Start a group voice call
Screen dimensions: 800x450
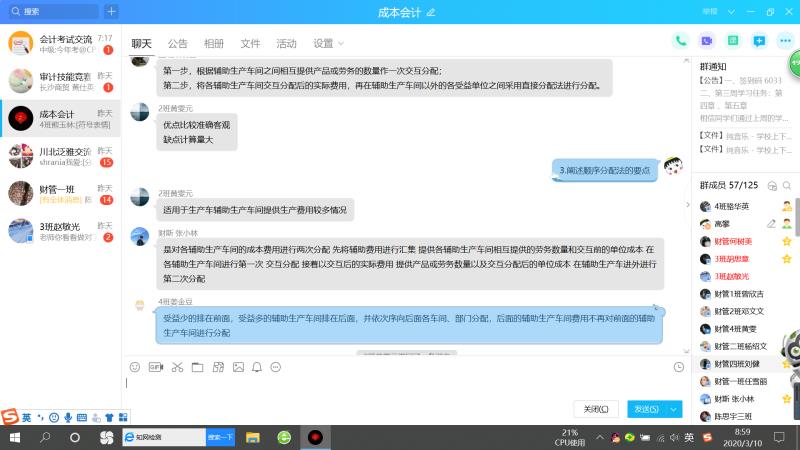point(681,41)
